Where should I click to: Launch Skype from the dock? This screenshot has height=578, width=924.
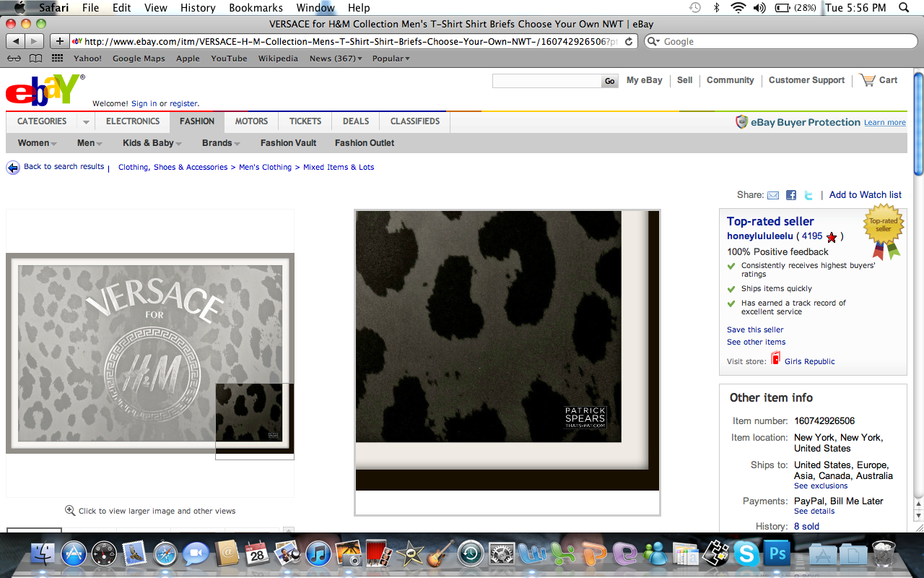746,554
